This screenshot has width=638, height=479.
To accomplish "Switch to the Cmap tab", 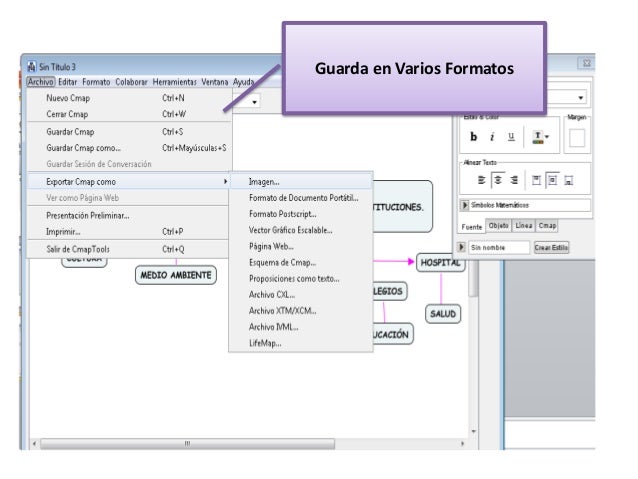I will (547, 225).
